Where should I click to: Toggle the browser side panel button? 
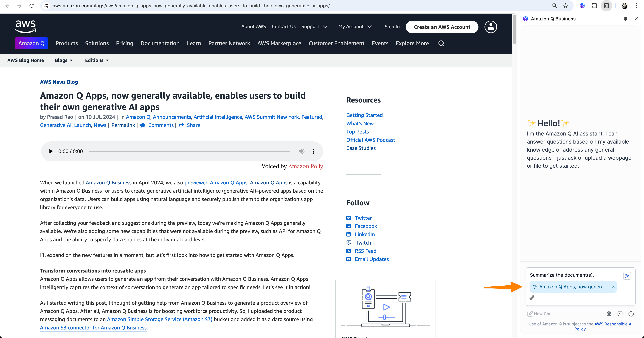click(606, 6)
